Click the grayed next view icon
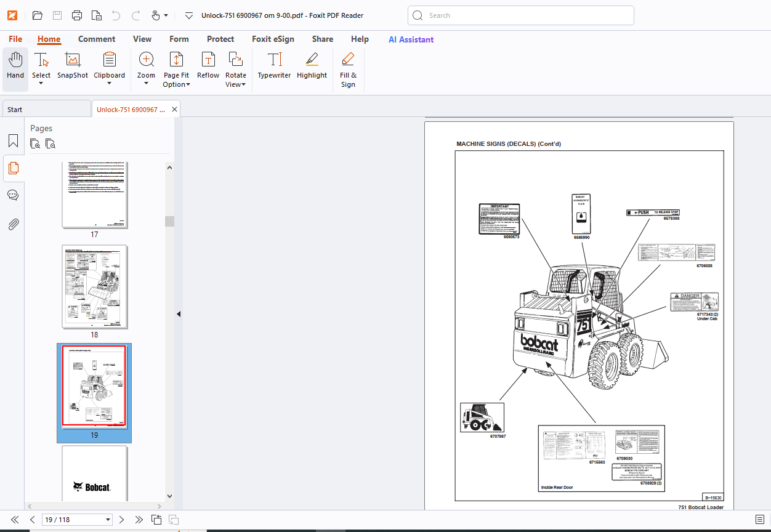This screenshot has height=532, width=771. 174,520
